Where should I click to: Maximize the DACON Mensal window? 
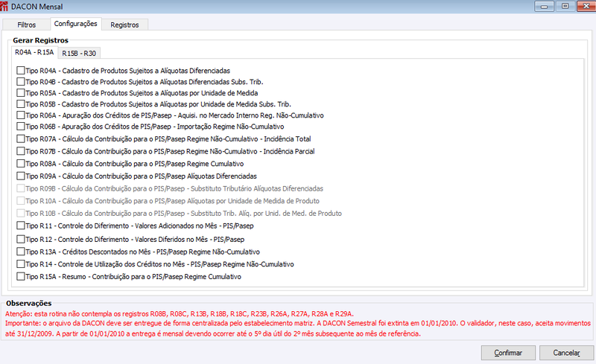click(x=565, y=7)
